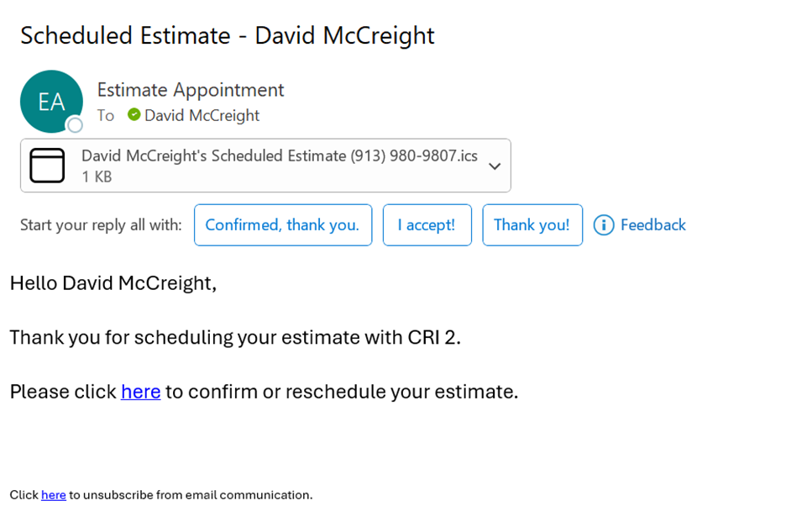This screenshot has width=812, height=506.
Task: Click the green availability check beside the recipient
Action: tap(134, 114)
